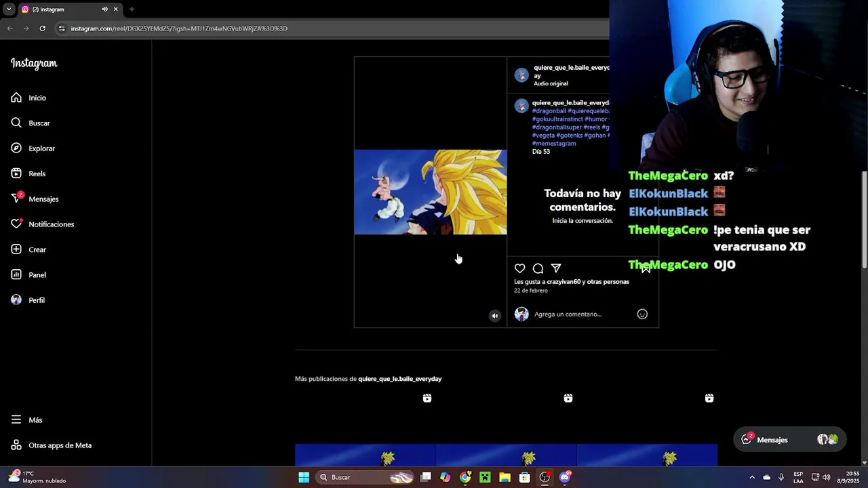Screen dimensions: 868x488
Task: Close the Instagram browser tab
Action: pos(115,9)
